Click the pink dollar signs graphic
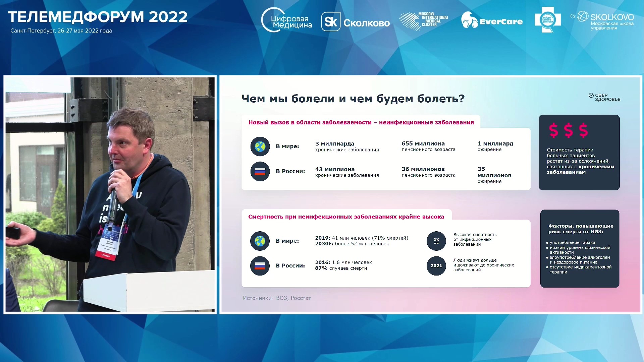 pos(568,130)
